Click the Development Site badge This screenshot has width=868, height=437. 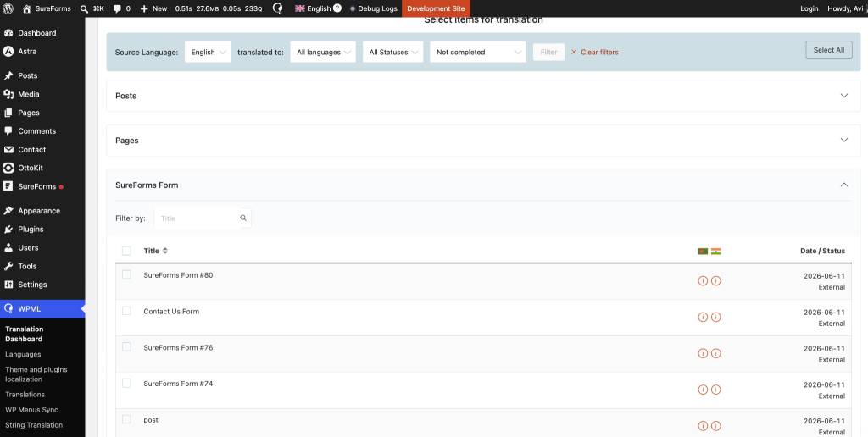point(436,8)
